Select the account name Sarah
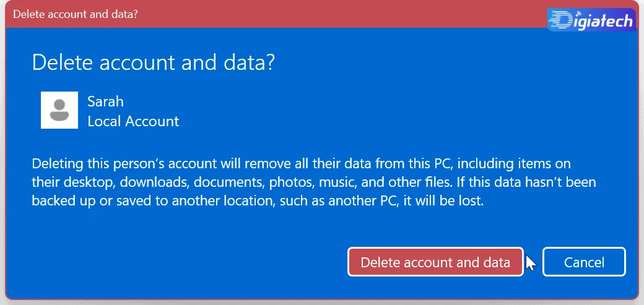The height and width of the screenshot is (305, 644). [105, 101]
